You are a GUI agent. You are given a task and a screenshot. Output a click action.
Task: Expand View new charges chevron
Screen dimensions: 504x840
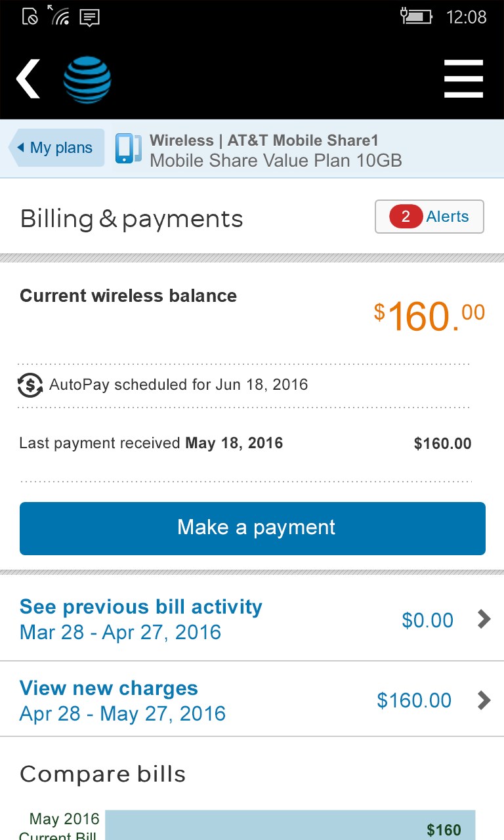click(484, 700)
